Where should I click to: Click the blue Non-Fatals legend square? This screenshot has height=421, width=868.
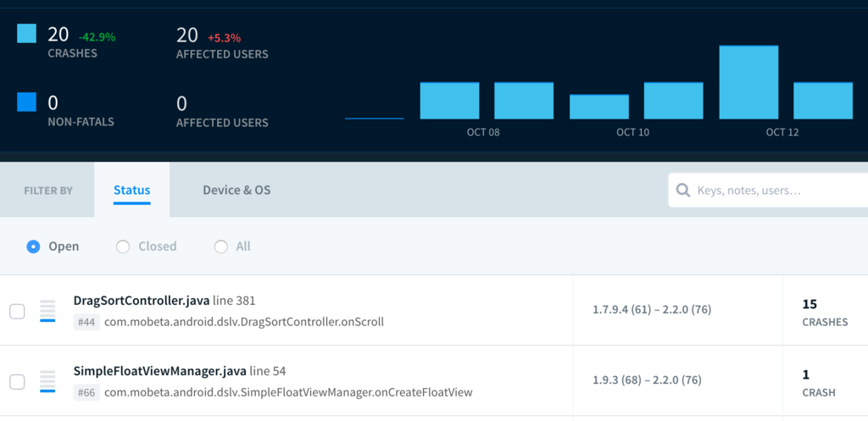click(27, 102)
